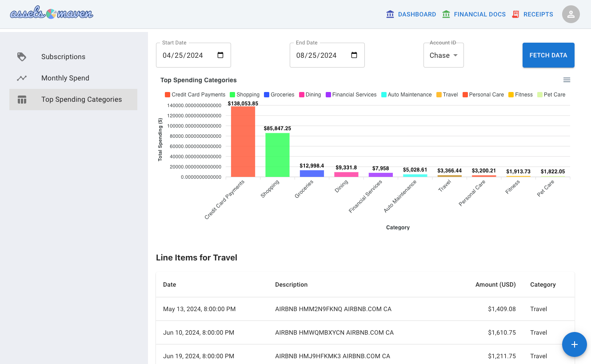Go to the Dashboard page
The image size is (591, 364).
(x=411, y=14)
